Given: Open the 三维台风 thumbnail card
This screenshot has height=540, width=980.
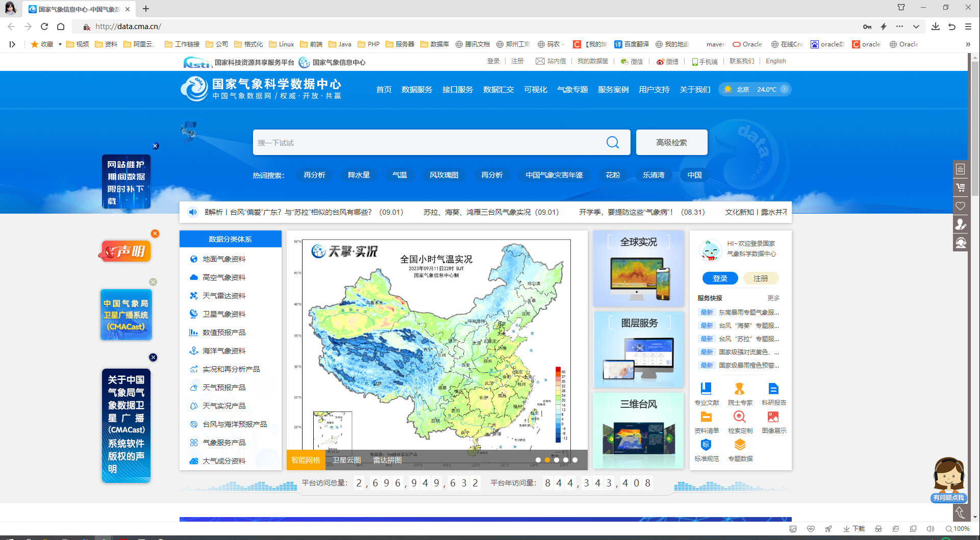Looking at the screenshot, I should [638, 431].
